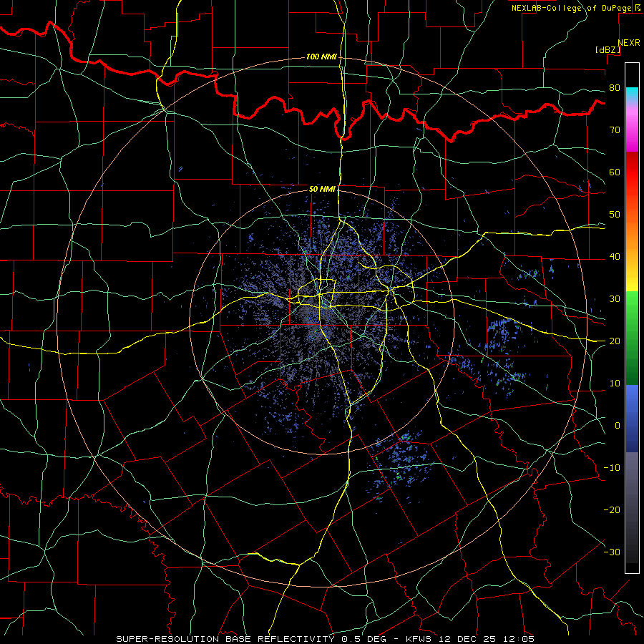644x644 pixels.
Task: Click the 0 value on the dBZ scale
Action: tap(618, 426)
